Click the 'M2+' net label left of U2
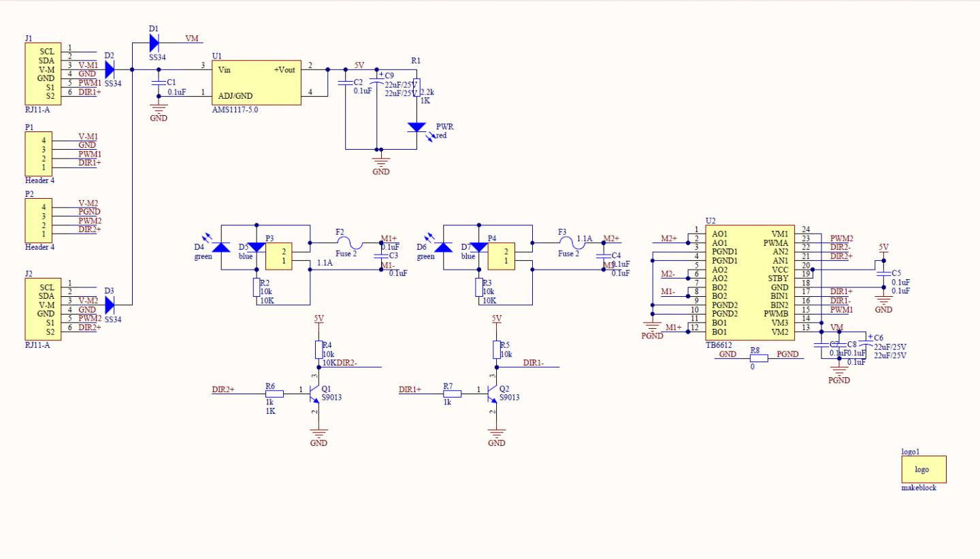The width and height of the screenshot is (980, 559). pos(669,238)
